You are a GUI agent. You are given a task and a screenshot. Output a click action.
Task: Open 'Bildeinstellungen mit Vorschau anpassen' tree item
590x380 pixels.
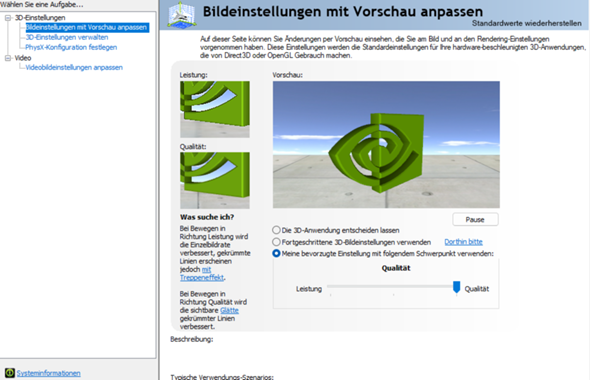[x=87, y=27]
